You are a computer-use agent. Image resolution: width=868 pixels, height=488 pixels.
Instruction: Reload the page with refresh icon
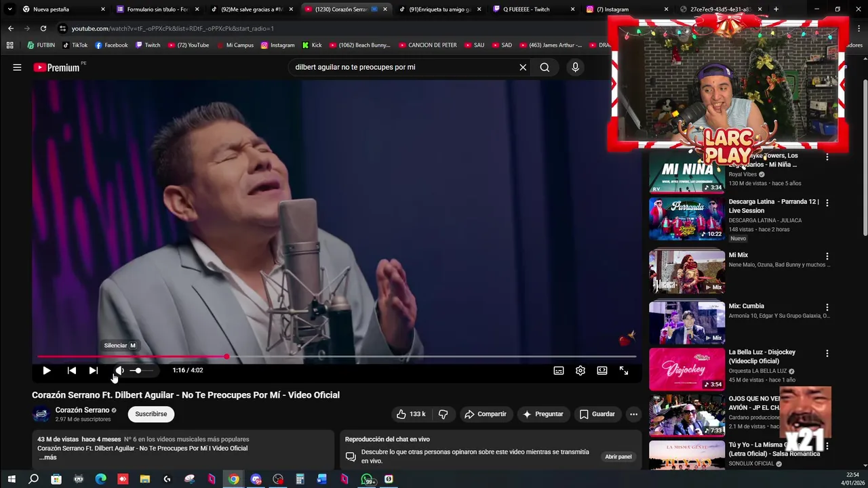point(43,28)
